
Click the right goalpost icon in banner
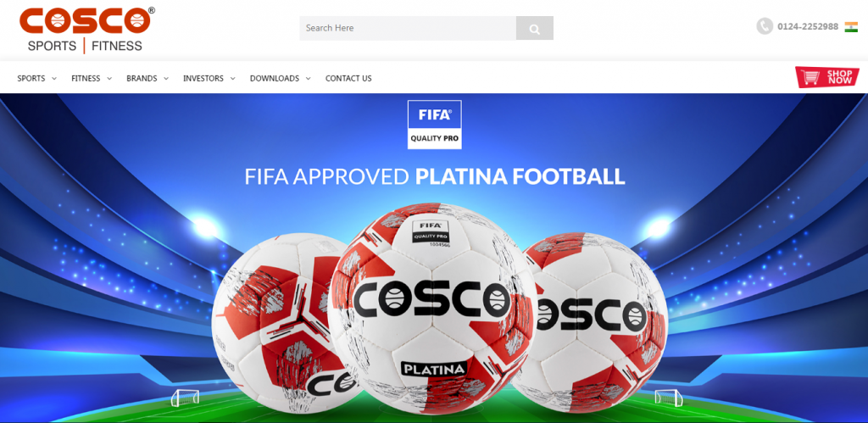(x=669, y=398)
